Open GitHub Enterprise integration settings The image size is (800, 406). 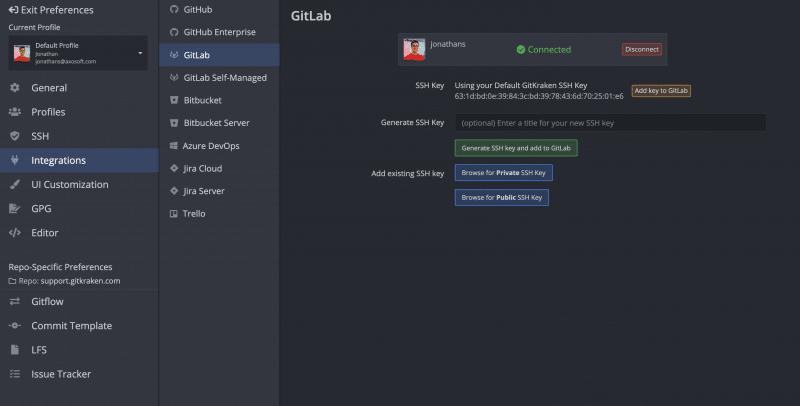click(x=219, y=32)
